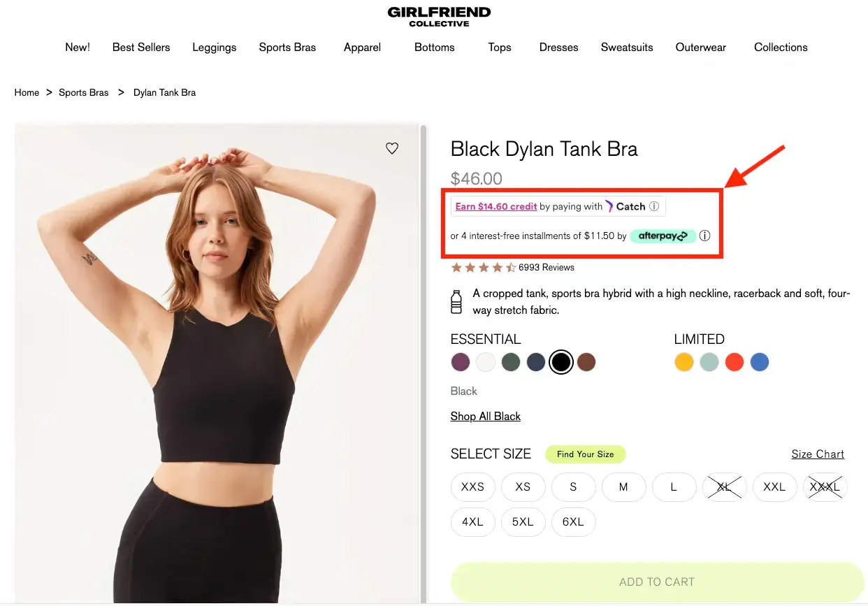Select the XS size option
868x606 pixels.
point(523,487)
